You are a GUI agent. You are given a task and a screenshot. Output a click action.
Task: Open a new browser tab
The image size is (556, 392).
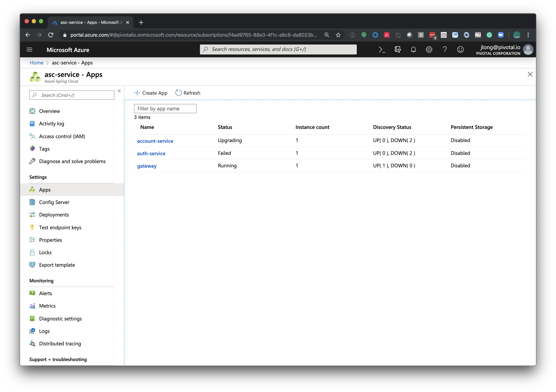[141, 22]
